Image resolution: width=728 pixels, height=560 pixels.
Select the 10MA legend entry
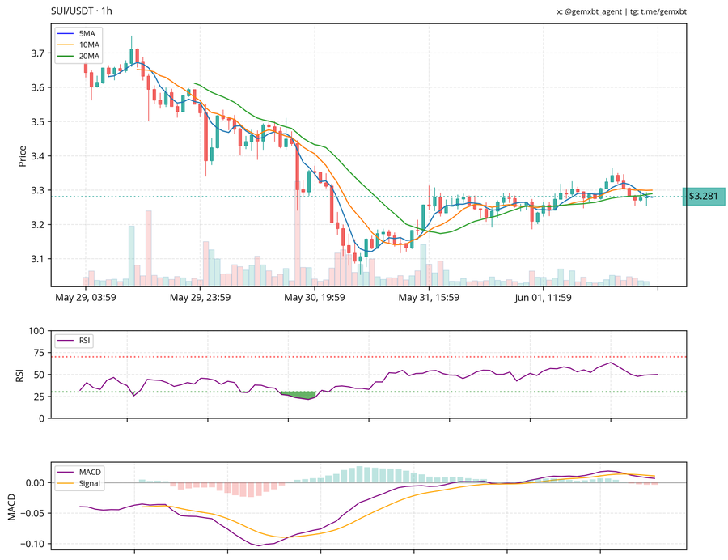pos(78,45)
